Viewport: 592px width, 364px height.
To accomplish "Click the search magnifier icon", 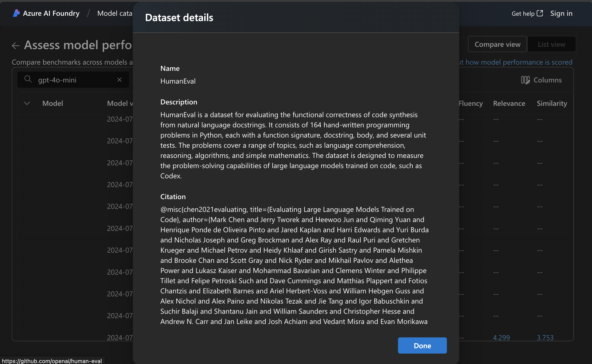I will (28, 79).
